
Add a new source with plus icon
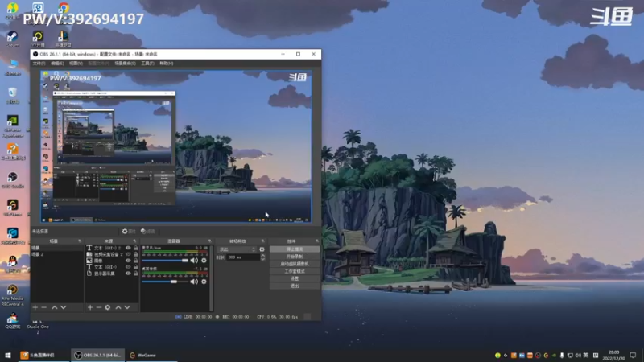click(90, 307)
